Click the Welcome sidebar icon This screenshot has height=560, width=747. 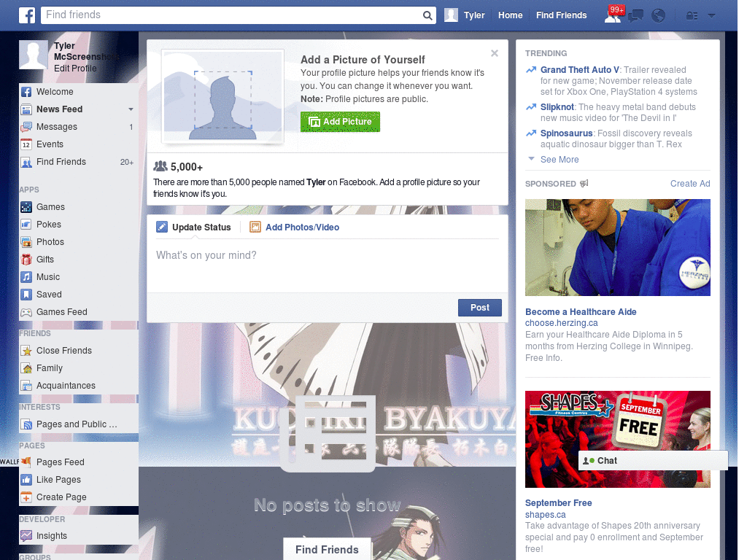coord(27,92)
